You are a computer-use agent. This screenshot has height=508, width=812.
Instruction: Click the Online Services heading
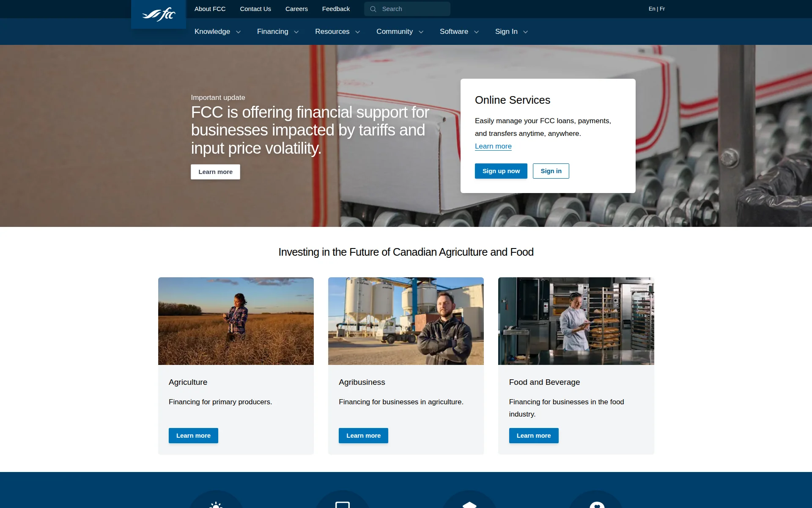[x=513, y=100]
